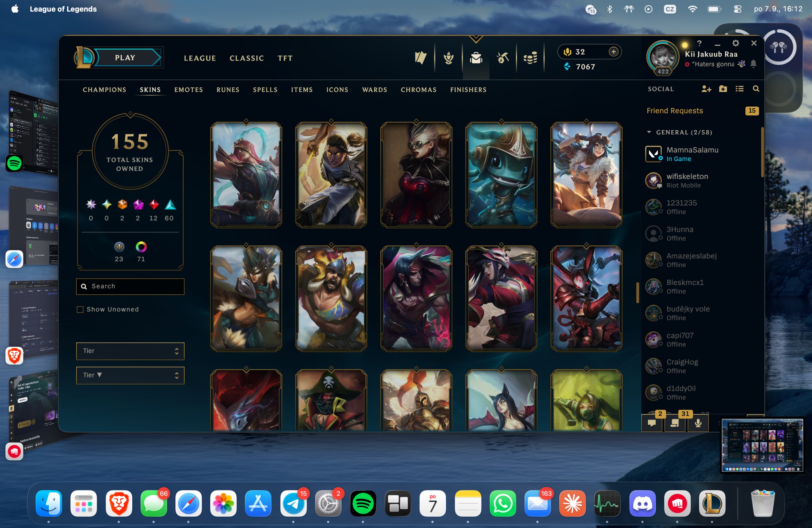Open the missions icon with badge 31
812x528 pixels.
pos(675,423)
